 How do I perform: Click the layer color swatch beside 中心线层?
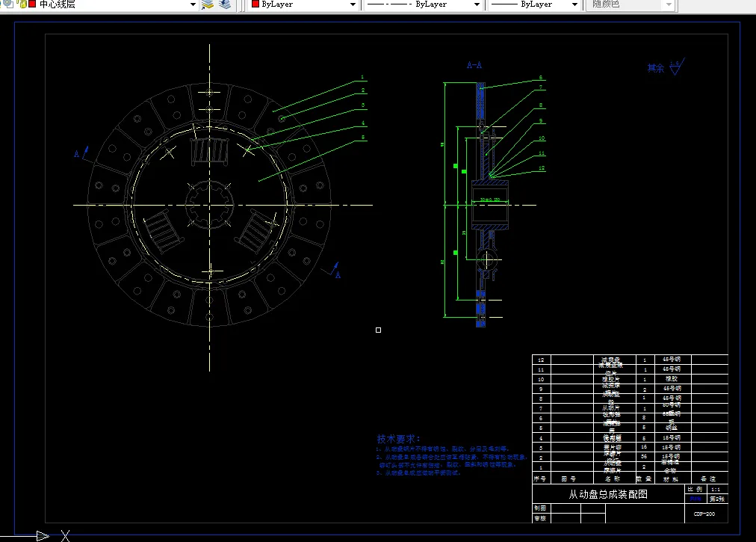tap(32, 4)
